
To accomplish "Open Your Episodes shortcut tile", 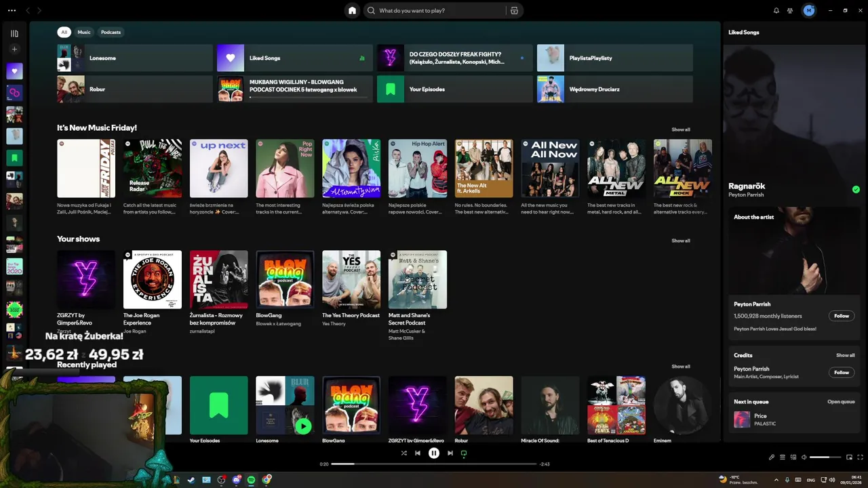I will 455,89.
